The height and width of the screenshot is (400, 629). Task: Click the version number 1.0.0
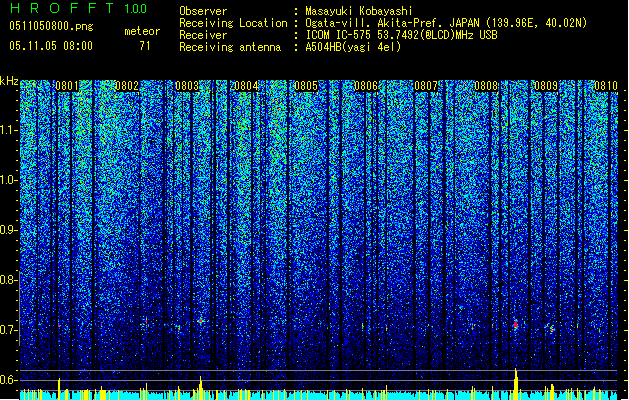(135, 8)
